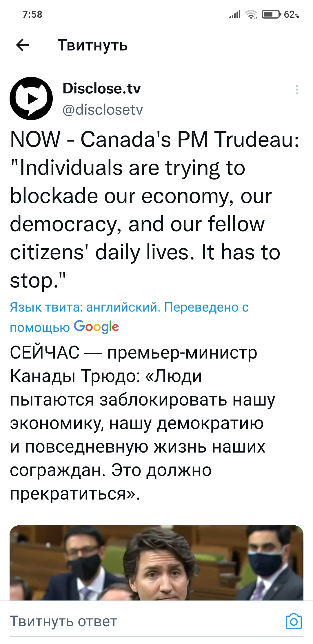Open the three-dot tweet options menu

click(x=297, y=90)
